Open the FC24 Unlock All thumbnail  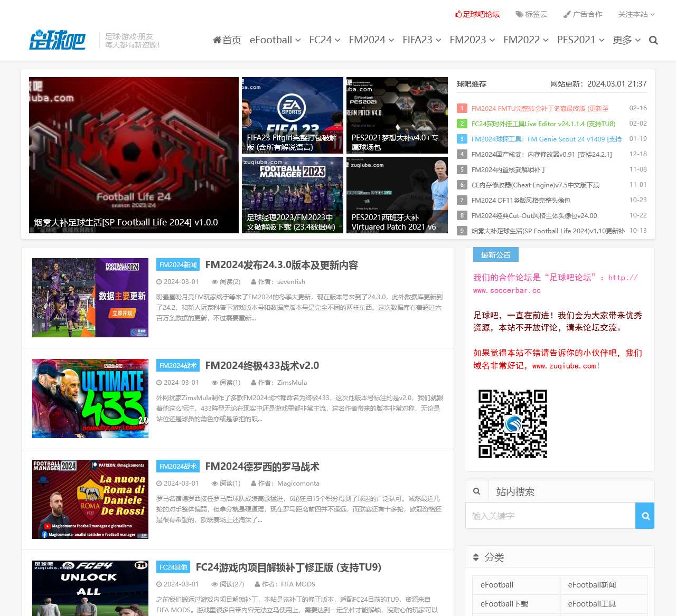tap(90, 588)
